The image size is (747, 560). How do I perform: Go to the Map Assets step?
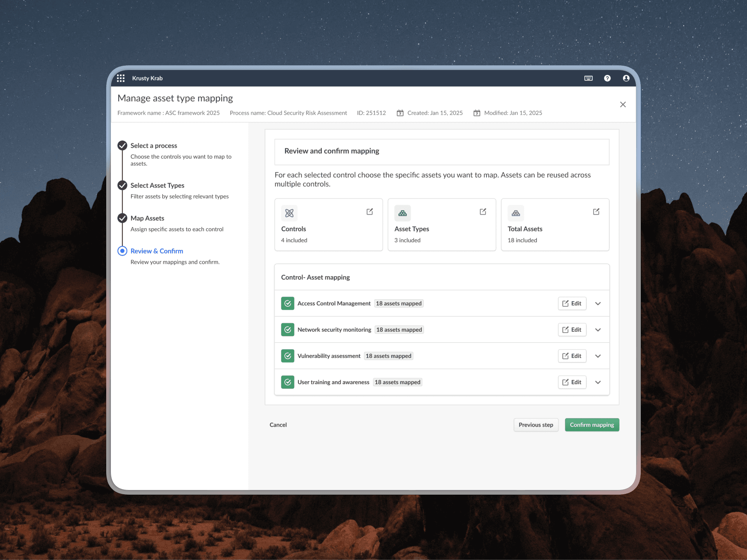[x=147, y=218]
